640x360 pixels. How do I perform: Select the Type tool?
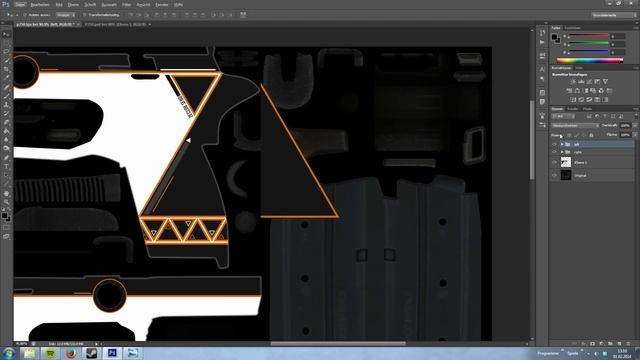coord(6,166)
